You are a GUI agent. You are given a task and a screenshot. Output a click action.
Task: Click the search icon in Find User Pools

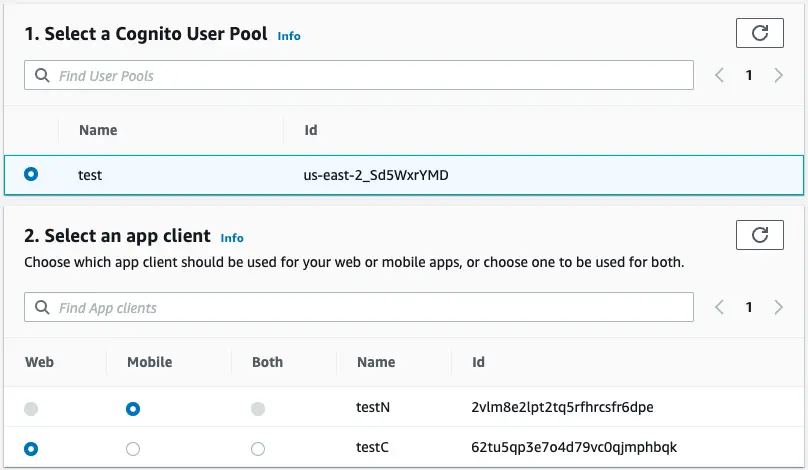42,76
